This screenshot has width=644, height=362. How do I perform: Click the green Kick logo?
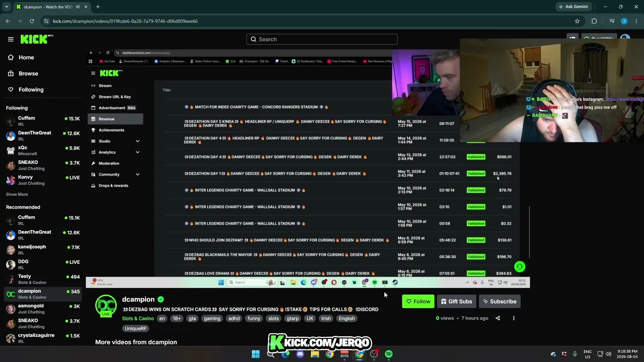[x=37, y=39]
